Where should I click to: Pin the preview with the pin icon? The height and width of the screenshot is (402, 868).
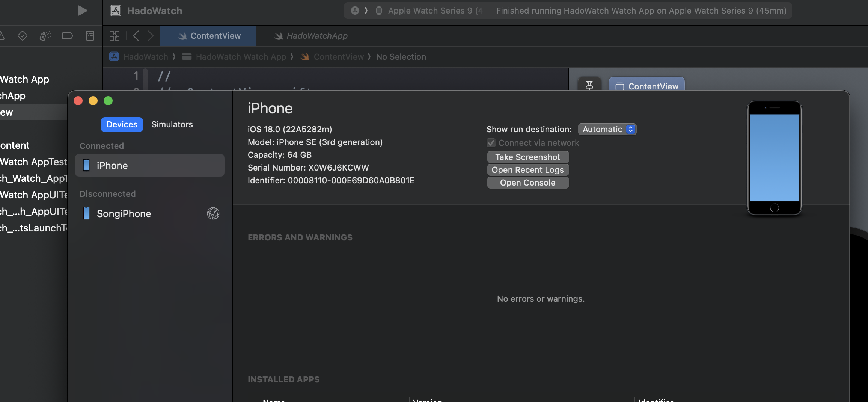point(589,85)
